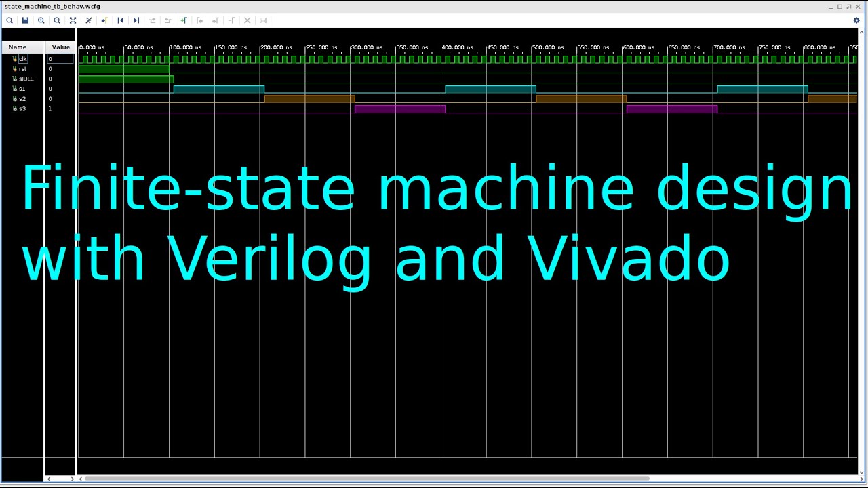Screen dimensions: 868x488
Task: Maximize the waveform window
Action: [840, 7]
